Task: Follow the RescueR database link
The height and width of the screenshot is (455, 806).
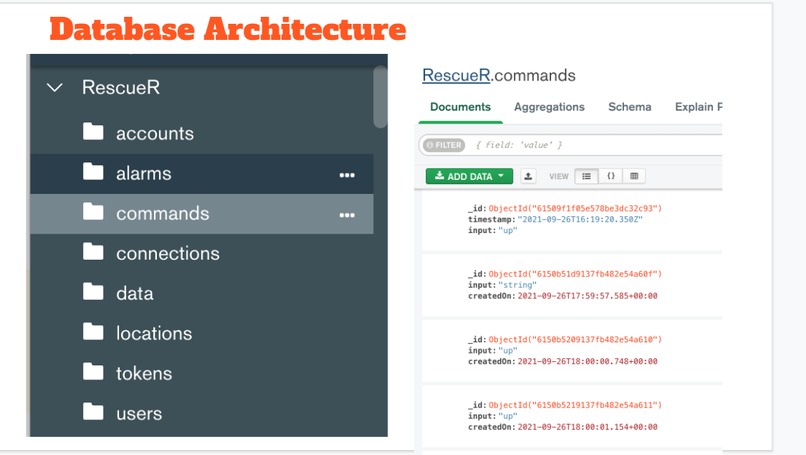Action: click(x=456, y=76)
